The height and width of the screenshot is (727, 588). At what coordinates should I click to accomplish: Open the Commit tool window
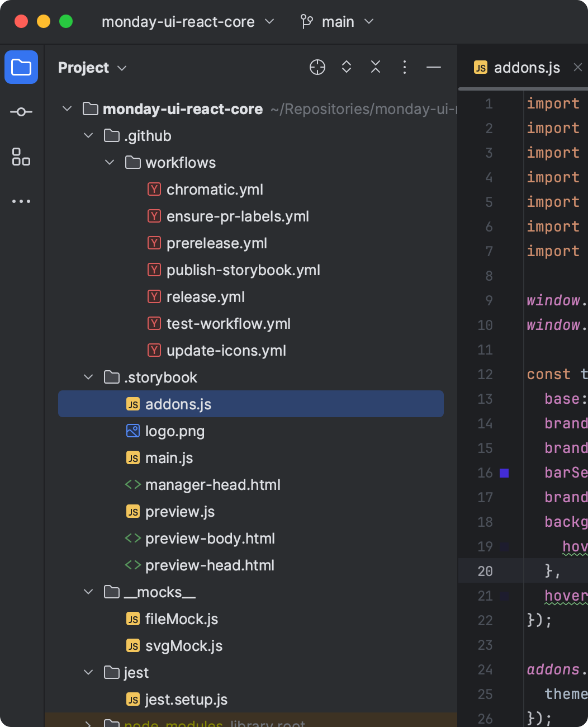[21, 112]
